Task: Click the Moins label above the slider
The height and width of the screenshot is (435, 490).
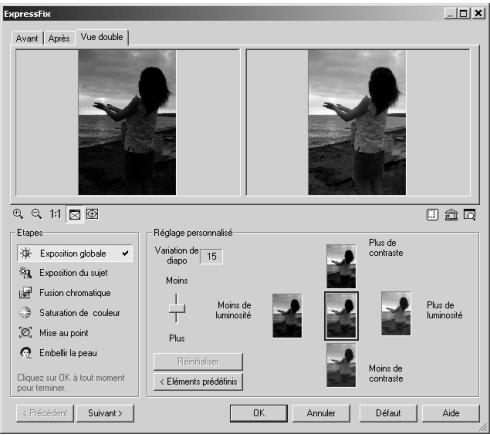Action: point(177,281)
